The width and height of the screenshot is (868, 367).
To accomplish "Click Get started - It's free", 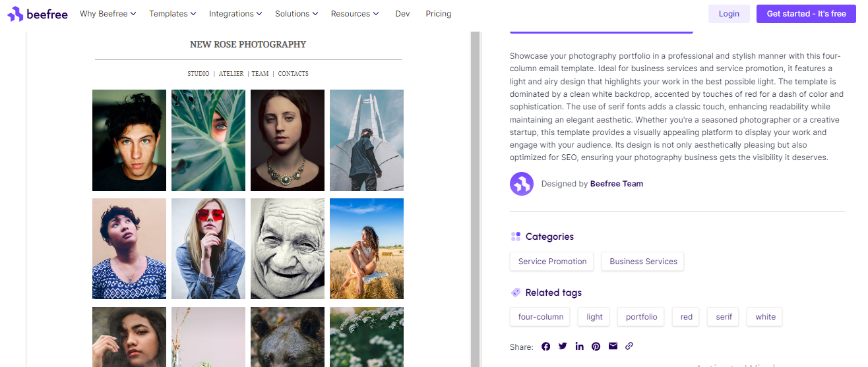I will coord(806,14).
